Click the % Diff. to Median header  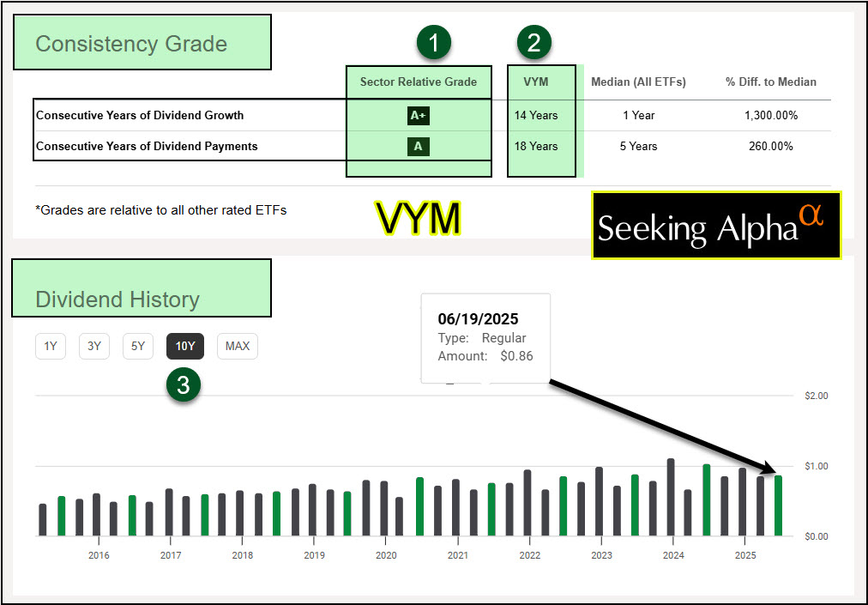770,82
